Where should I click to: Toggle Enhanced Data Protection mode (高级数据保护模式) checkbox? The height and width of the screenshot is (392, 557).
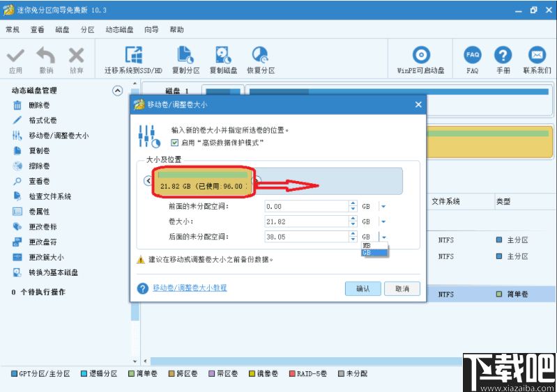point(174,143)
